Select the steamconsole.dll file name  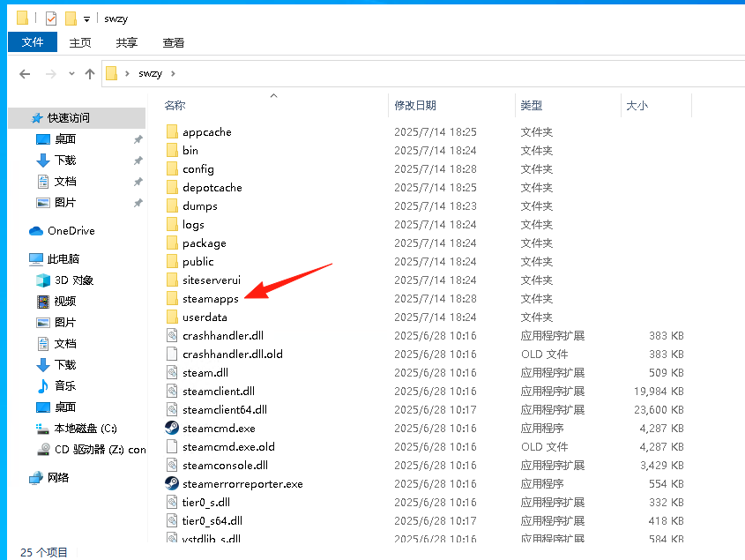pos(225,466)
